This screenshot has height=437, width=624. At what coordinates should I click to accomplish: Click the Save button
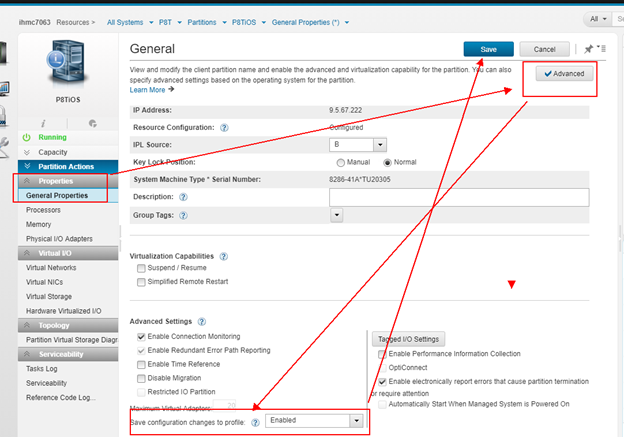488,49
